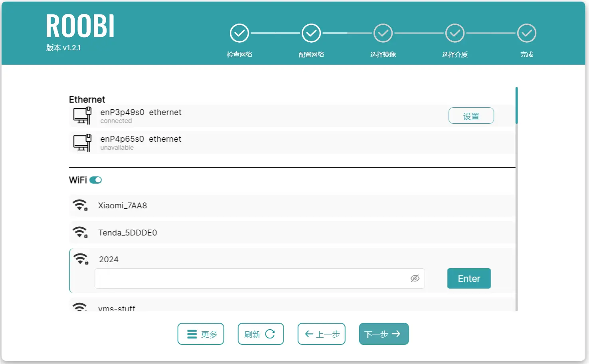Click the 选择介质 step label
Viewport: 589px width, 364px height.
(x=455, y=54)
